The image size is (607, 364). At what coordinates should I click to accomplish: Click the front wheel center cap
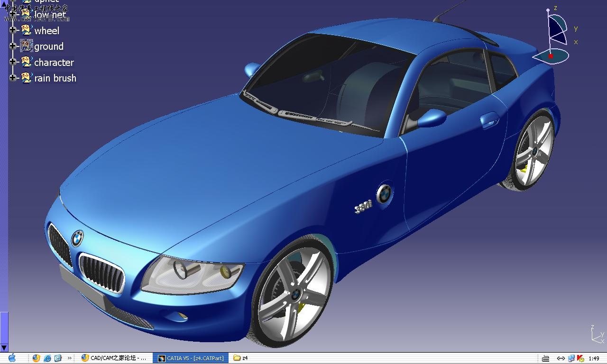295,295
